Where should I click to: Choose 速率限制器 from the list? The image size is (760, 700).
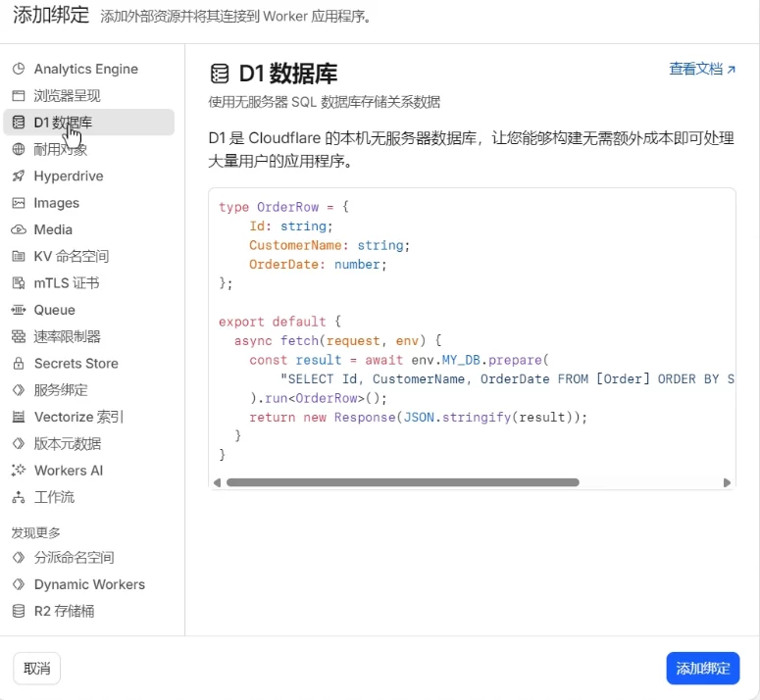click(67, 336)
